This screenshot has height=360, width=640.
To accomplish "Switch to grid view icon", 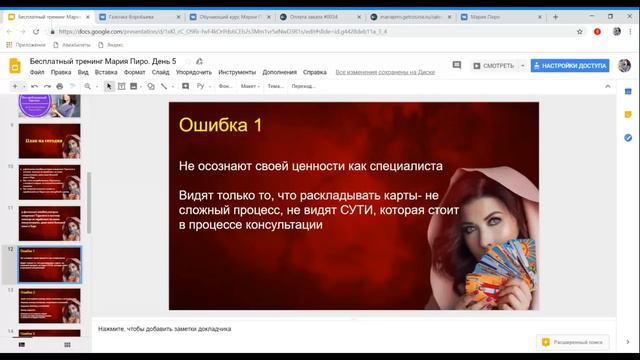I will click(67, 345).
